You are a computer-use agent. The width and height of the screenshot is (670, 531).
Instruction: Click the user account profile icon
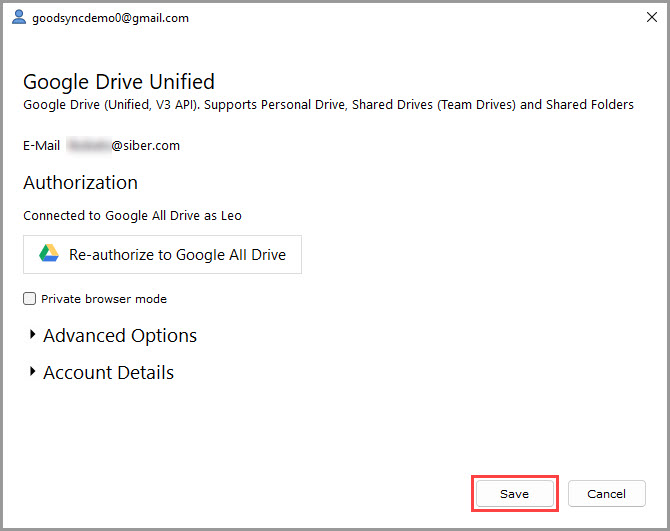click(x=19, y=17)
